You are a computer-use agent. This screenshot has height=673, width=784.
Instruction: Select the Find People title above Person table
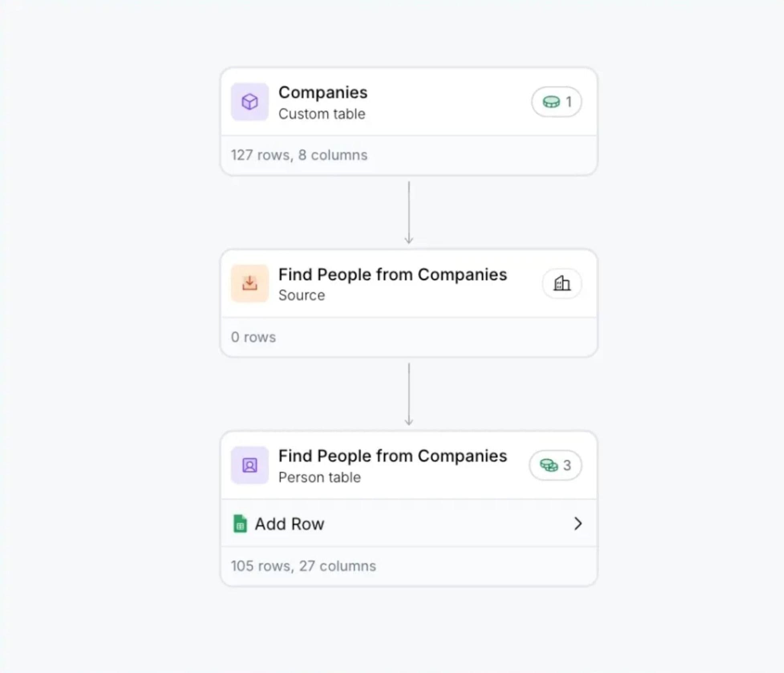pyautogui.click(x=393, y=456)
